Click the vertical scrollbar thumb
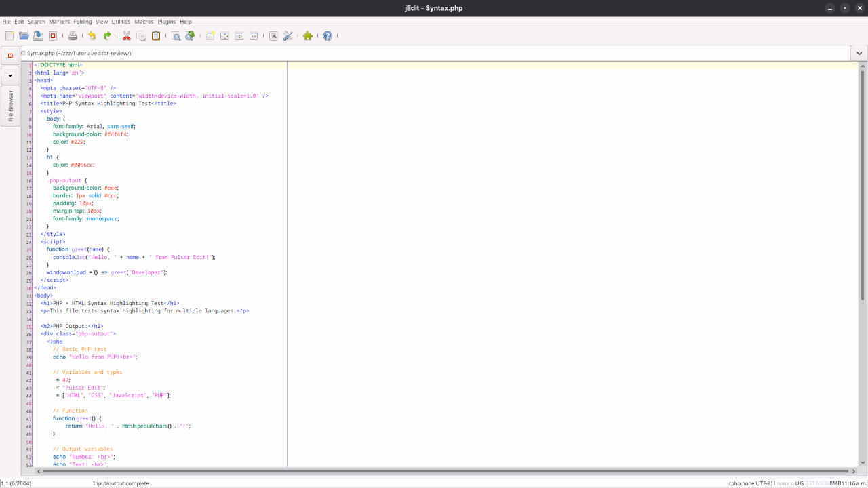Viewport: 868px width, 488px height. pyautogui.click(x=863, y=184)
